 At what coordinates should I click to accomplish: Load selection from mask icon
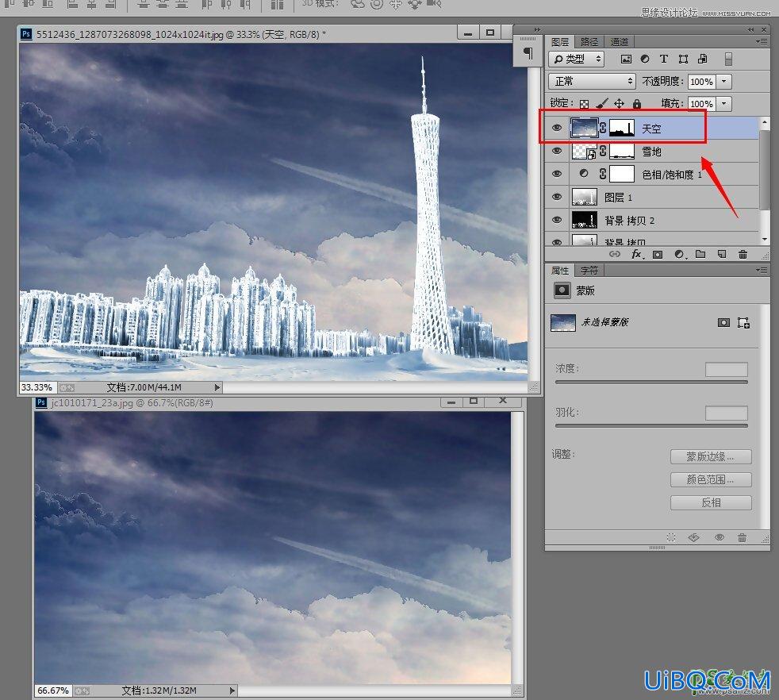670,537
